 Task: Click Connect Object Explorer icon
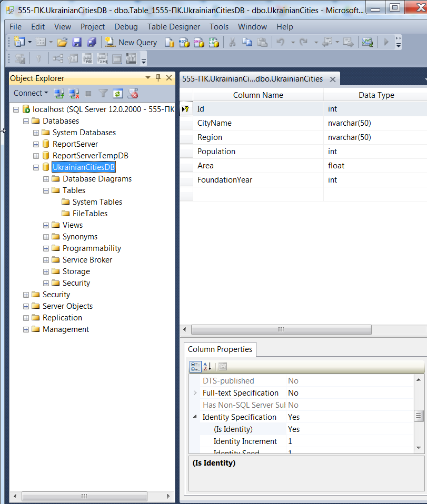pos(59,94)
